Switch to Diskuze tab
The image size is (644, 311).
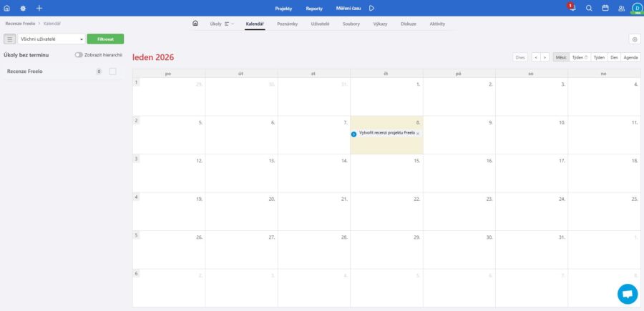(409, 24)
